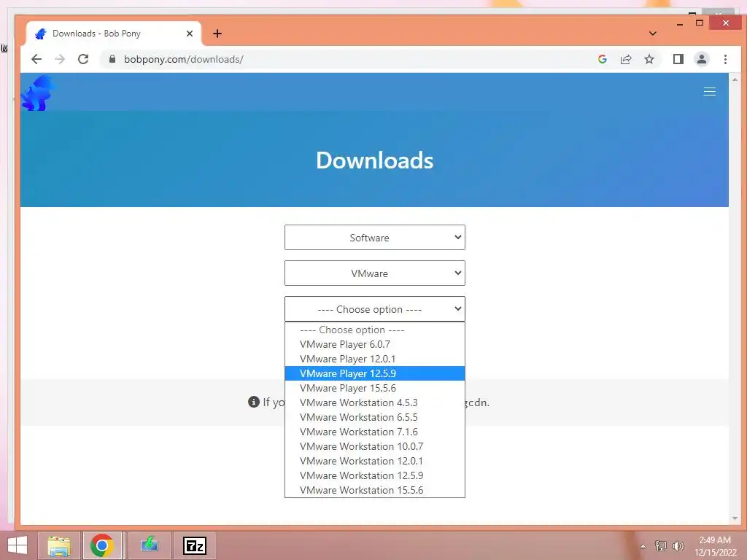Screen dimensions: 747x560
Task: Click the padlock site info icon
Action: (112, 59)
